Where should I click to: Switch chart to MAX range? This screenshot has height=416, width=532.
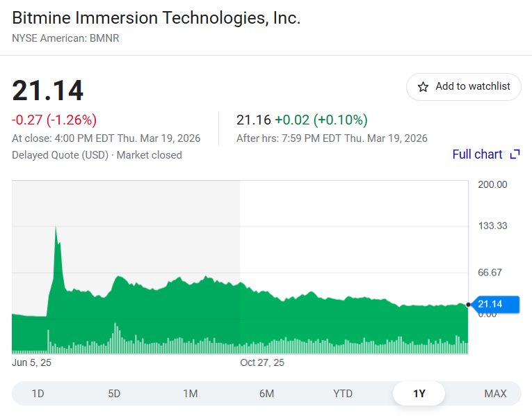495,394
